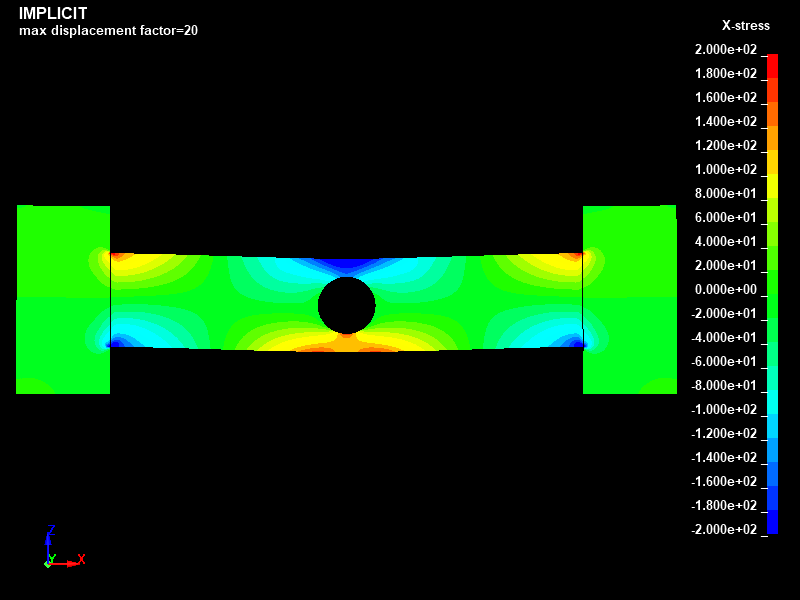Image resolution: width=800 pixels, height=600 pixels.
Task: Select the circular hole in the beam center
Action: pos(347,305)
